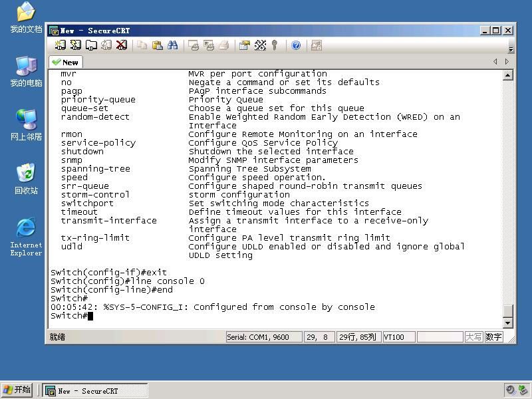
Task: Click the Public Key key icon
Action: 275,45
